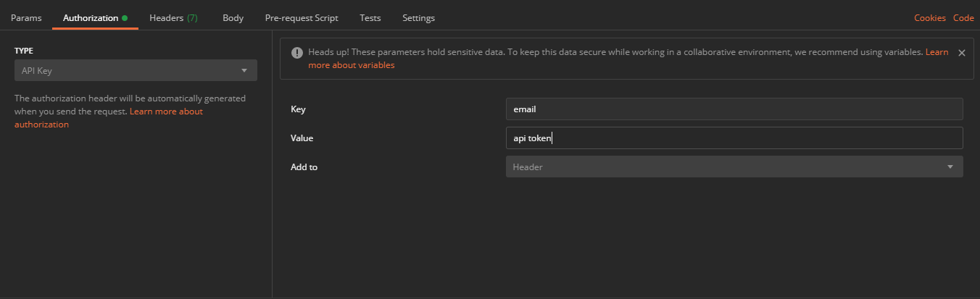The height and width of the screenshot is (299, 980).
Task: Click the Heads up warning message text
Action: 615,52
